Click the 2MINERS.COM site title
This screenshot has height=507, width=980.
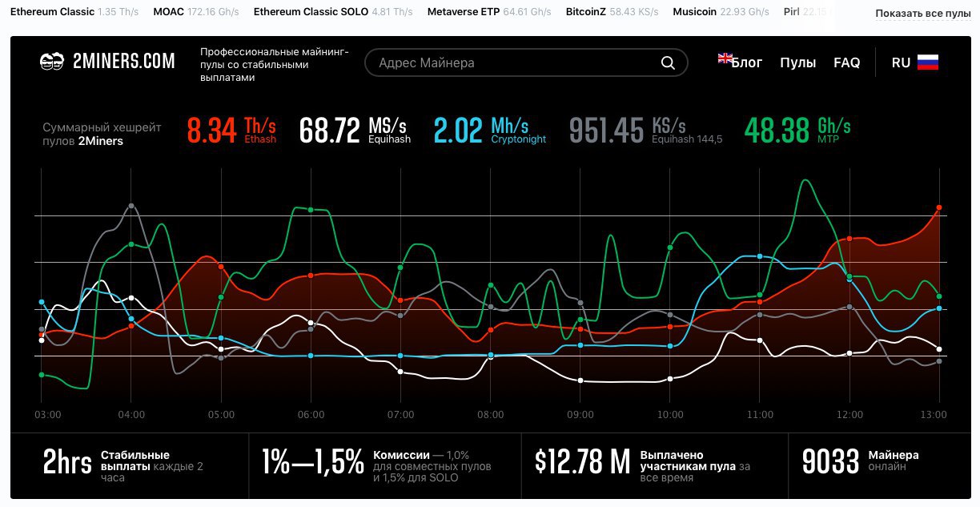[123, 62]
